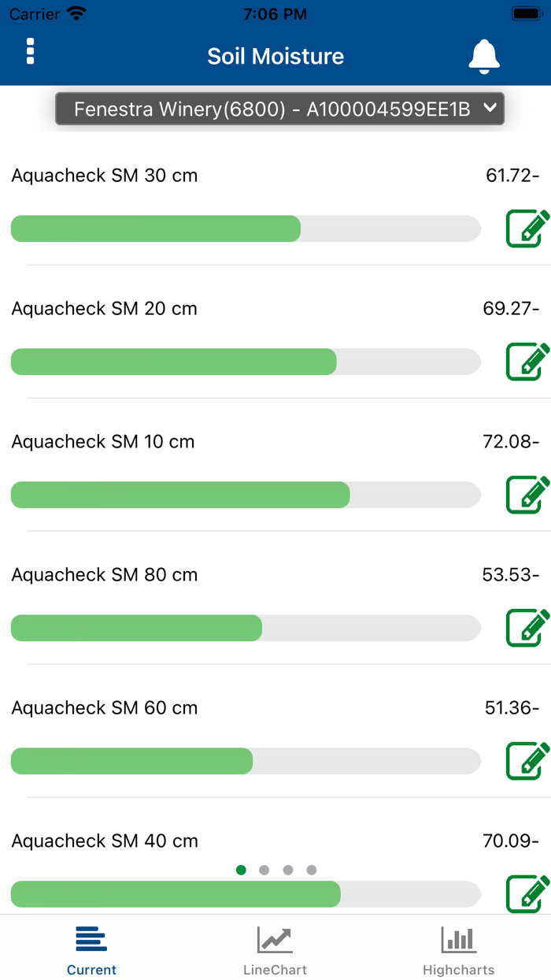Image resolution: width=551 pixels, height=980 pixels.
Task: Edit the Aquacheck SM 10 cm entry
Action: [527, 495]
